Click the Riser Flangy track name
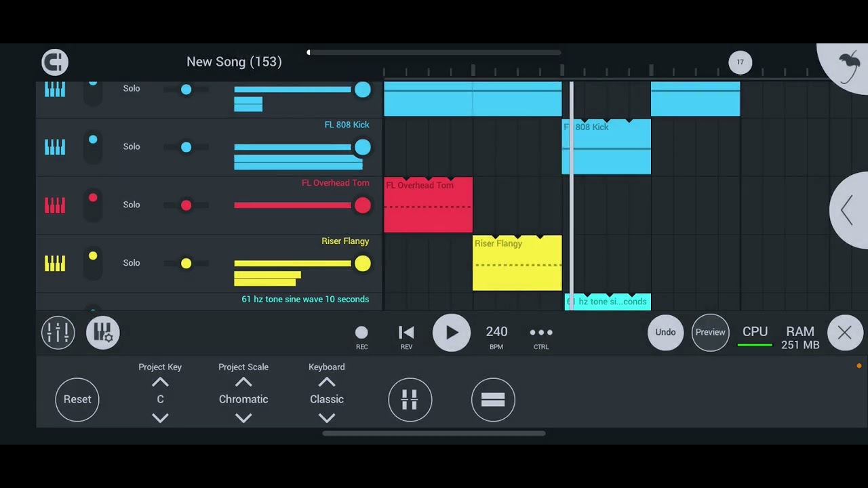The image size is (868, 488). coord(345,241)
